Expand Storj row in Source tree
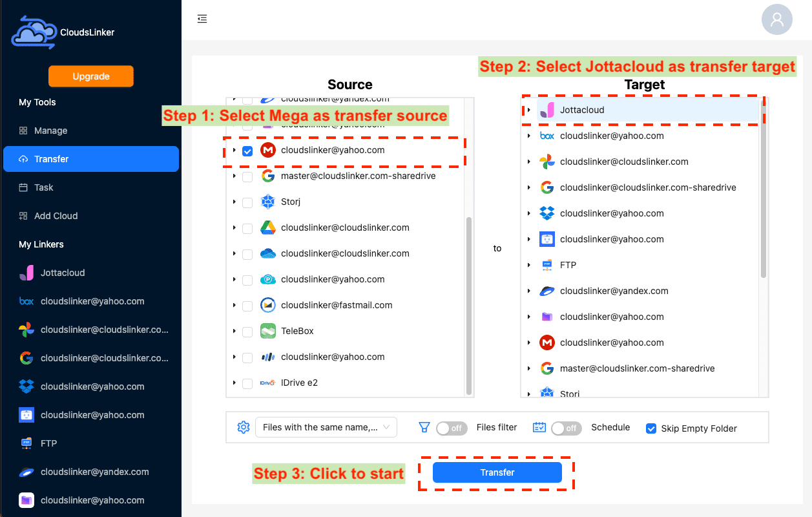 point(234,202)
